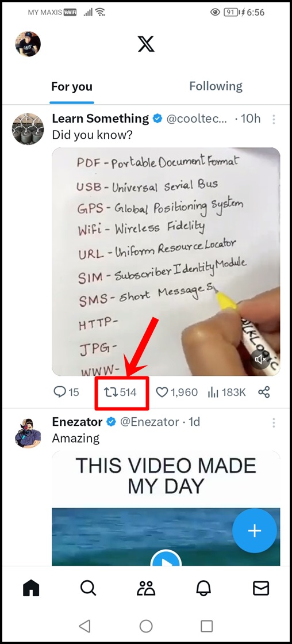Open Learn Something profile name link
This screenshot has width=292, height=644.
[101, 119]
